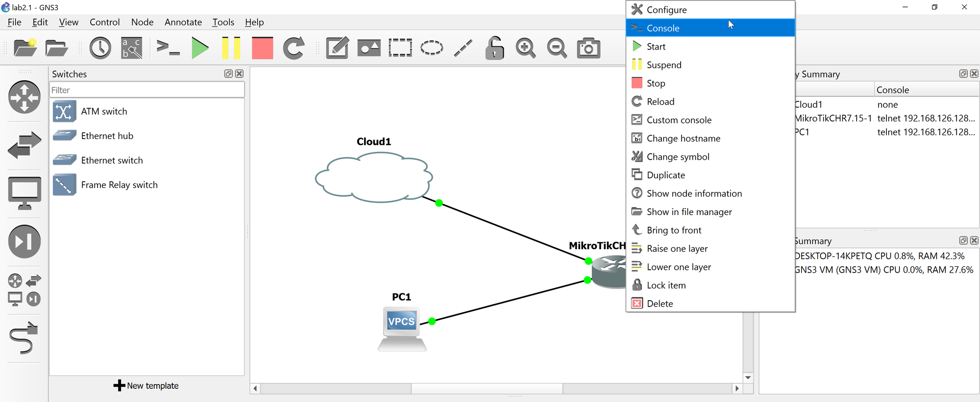Open the File menu
The width and height of the screenshot is (980, 402).
click(x=15, y=22)
